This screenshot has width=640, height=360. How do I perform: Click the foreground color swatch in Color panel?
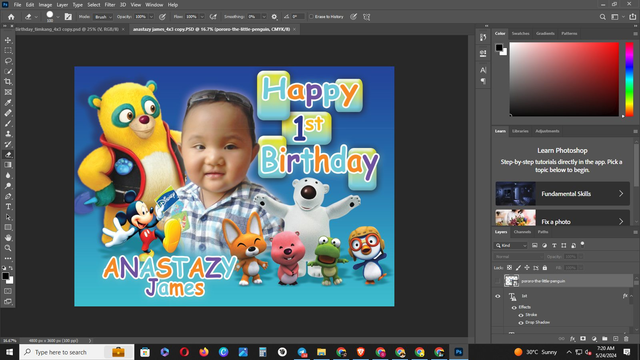tap(499, 47)
